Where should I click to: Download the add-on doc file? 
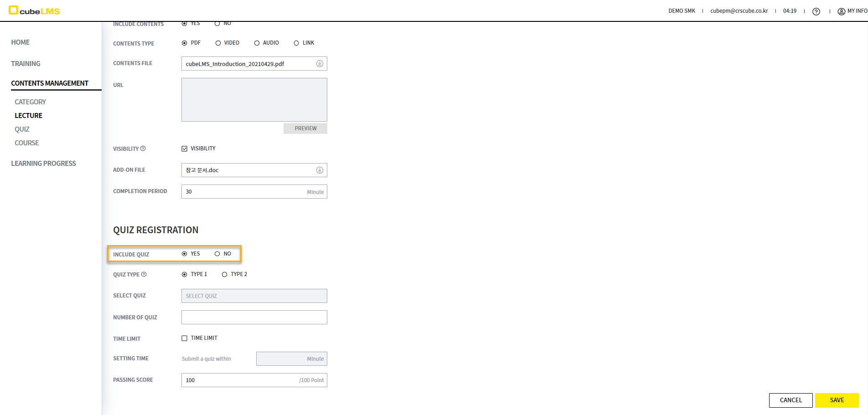pyautogui.click(x=320, y=170)
